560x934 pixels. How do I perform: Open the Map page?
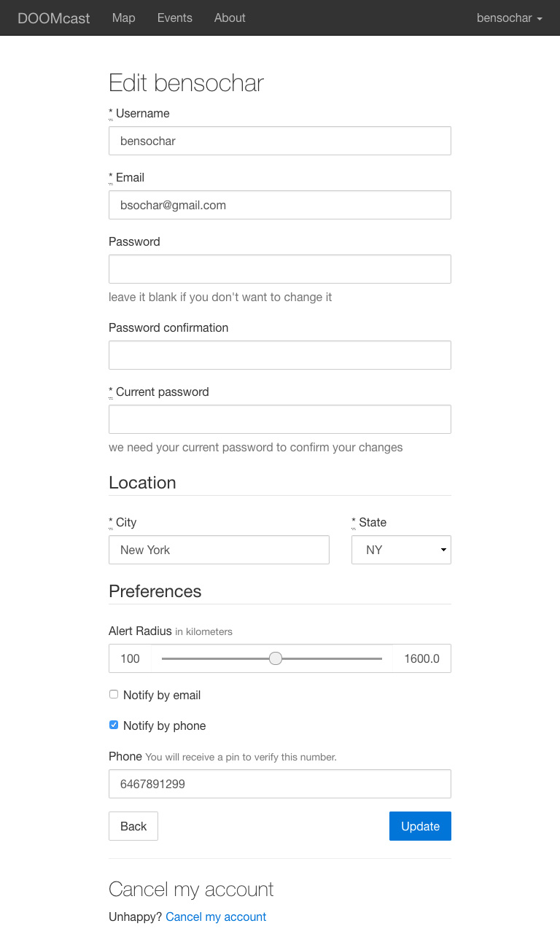[123, 18]
